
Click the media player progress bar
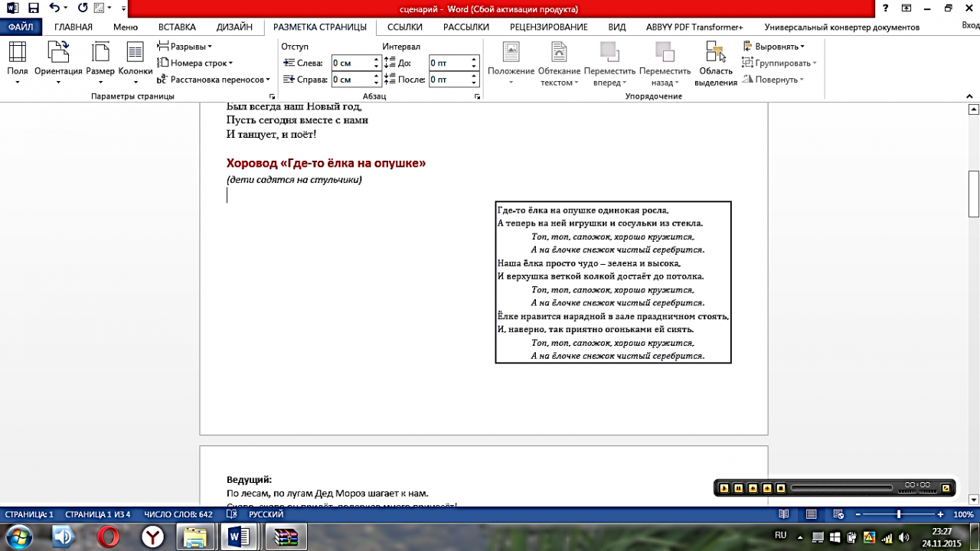pyautogui.click(x=841, y=487)
